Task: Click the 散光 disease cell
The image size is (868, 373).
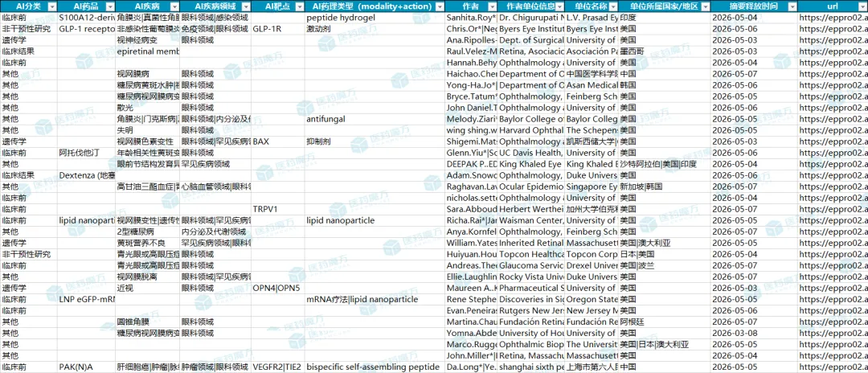Action: (148, 108)
